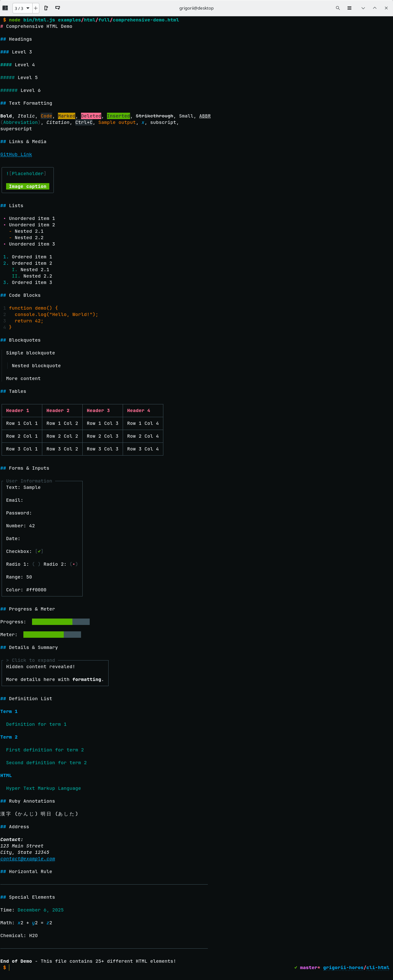Click the 'console.log("Hello, World!");' code line

(x=56, y=315)
